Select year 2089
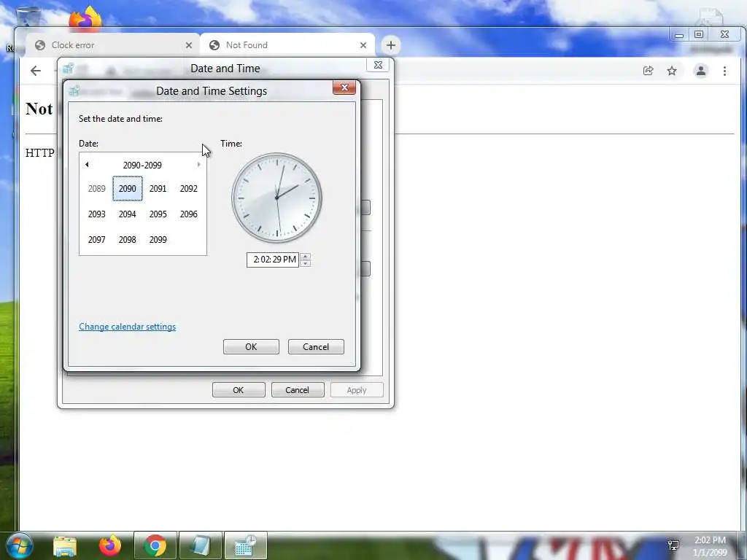Viewport: 747px width, 560px height. (97, 189)
